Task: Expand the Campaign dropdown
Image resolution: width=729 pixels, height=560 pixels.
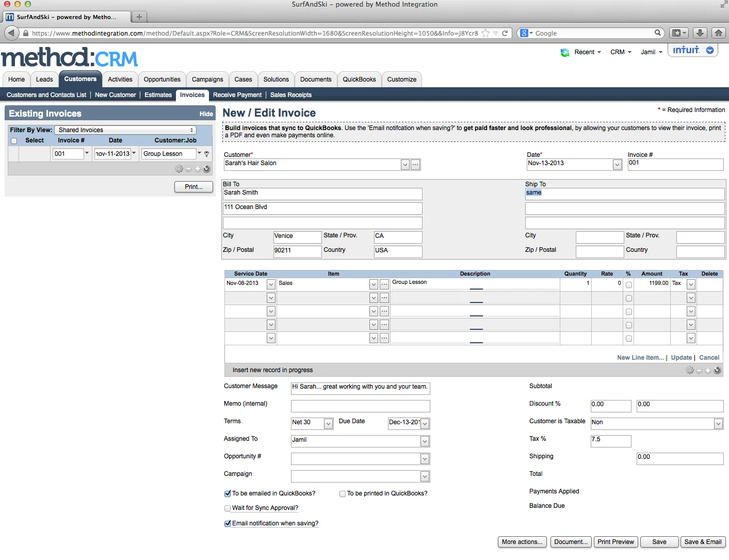Action: coord(425,476)
